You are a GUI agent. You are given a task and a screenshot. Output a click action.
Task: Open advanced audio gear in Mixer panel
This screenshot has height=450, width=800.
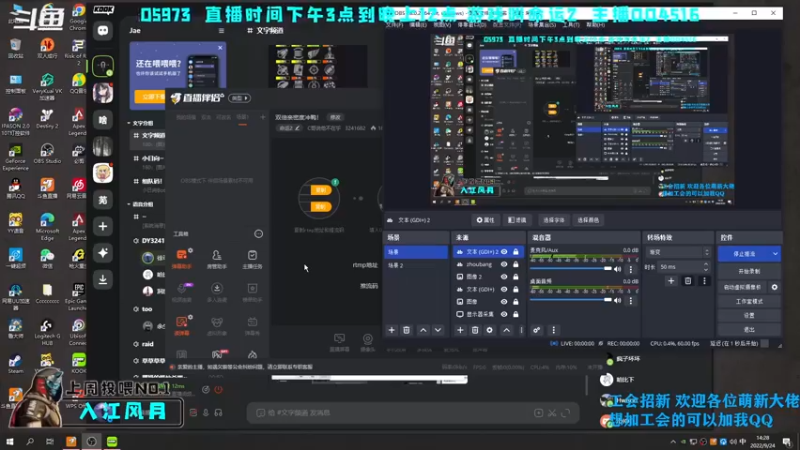click(537, 330)
